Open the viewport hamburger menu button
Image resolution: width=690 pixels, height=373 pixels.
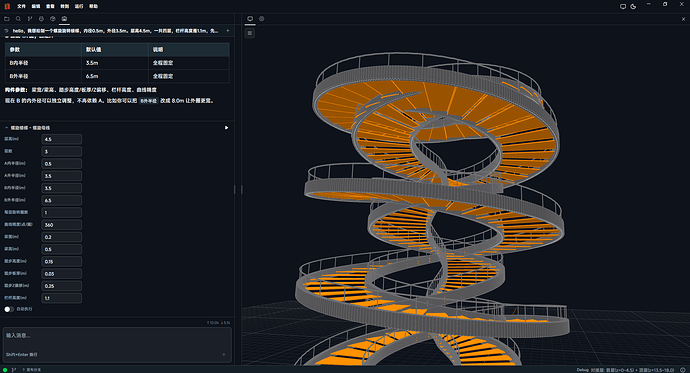250,33
